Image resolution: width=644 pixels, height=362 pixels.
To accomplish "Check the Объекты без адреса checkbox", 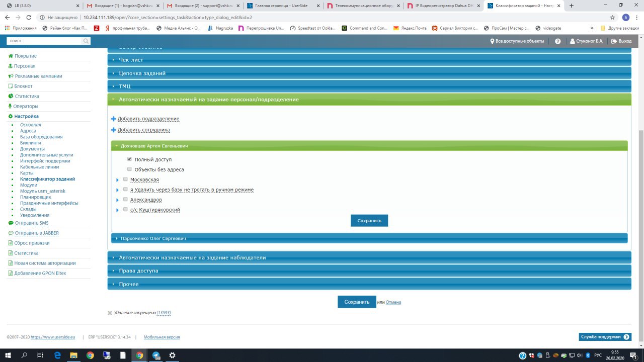I will point(129,169).
